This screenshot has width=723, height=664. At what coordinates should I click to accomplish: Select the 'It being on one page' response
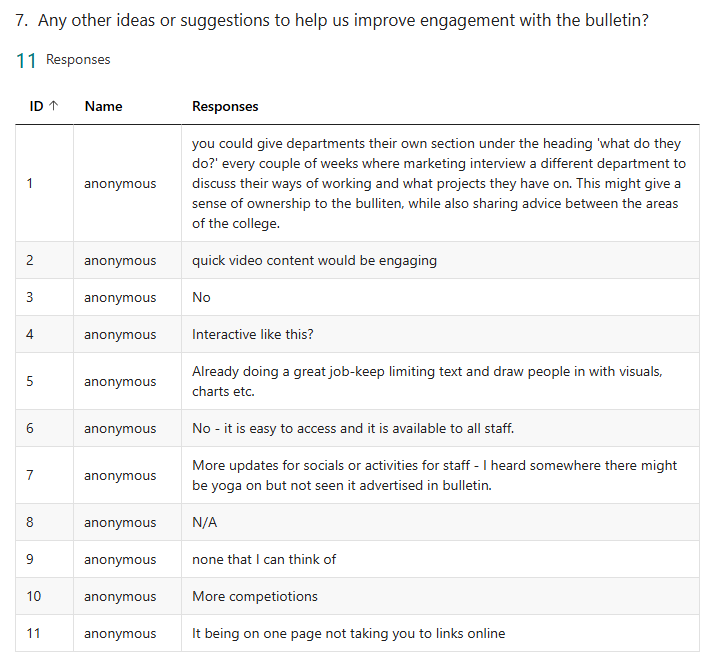click(348, 634)
